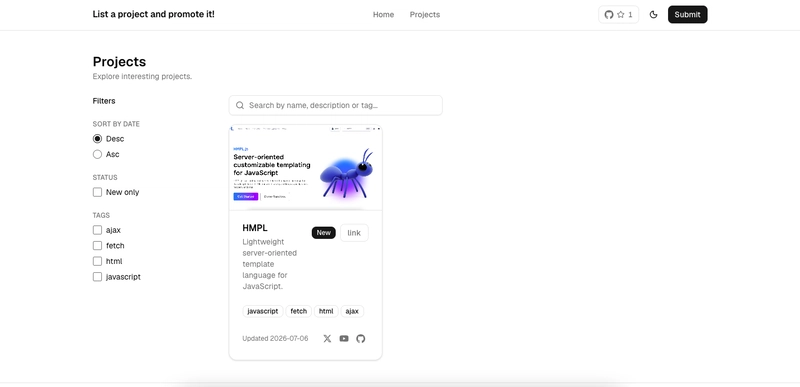The image size is (800, 387).
Task: Check the html tag filter
Action: tap(97, 261)
